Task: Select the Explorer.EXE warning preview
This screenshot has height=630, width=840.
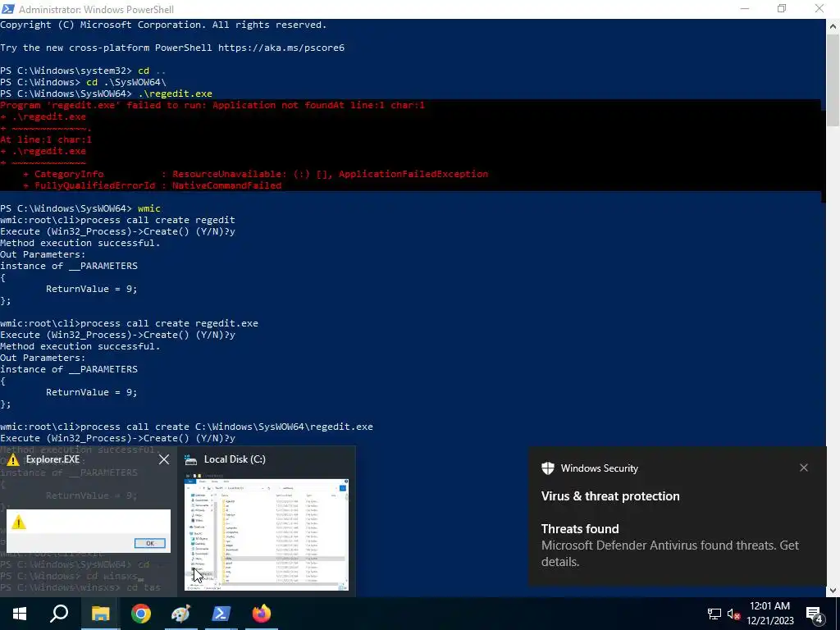Action: [89, 531]
